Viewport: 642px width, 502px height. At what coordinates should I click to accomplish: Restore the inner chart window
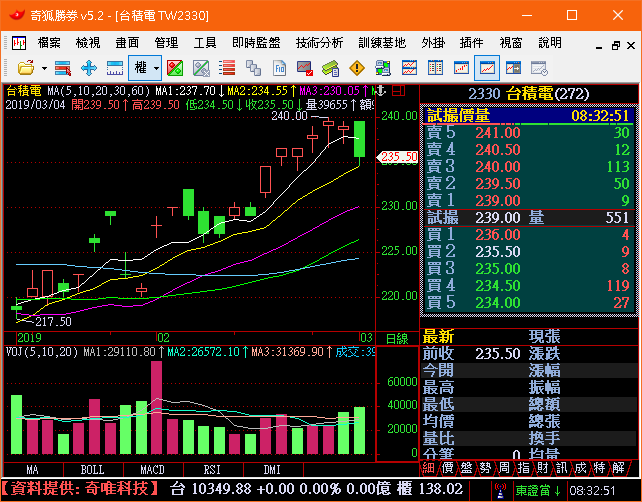[x=615, y=45]
